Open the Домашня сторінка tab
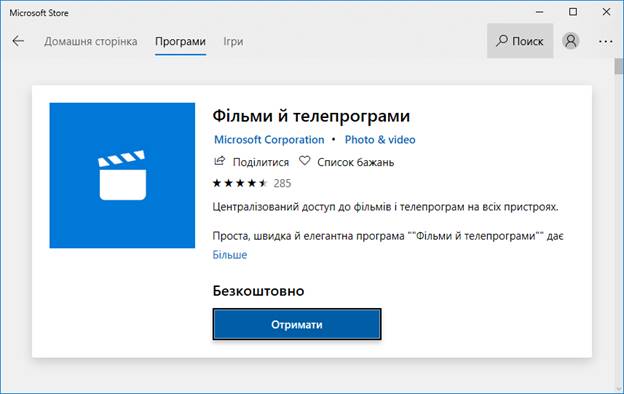Screen dimensions: 624x394 click(91, 41)
